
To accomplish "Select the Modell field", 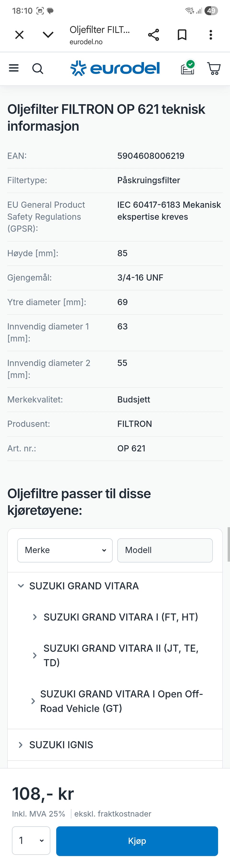I will [165, 550].
